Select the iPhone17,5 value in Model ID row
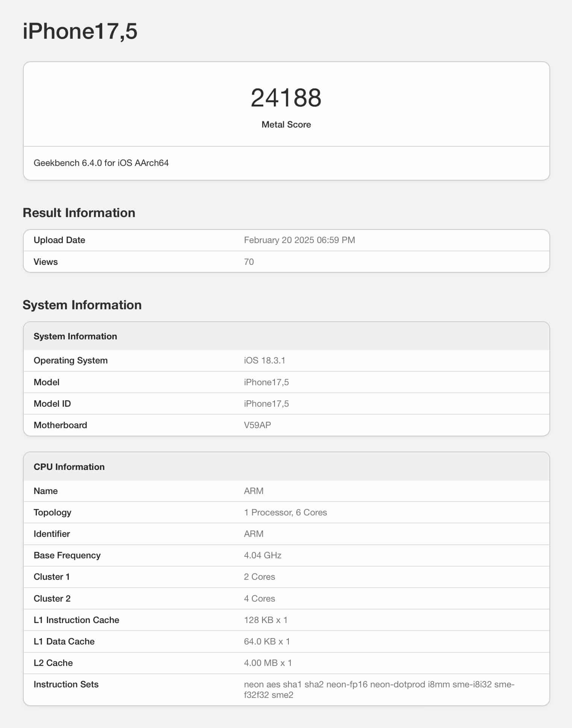 (x=266, y=404)
